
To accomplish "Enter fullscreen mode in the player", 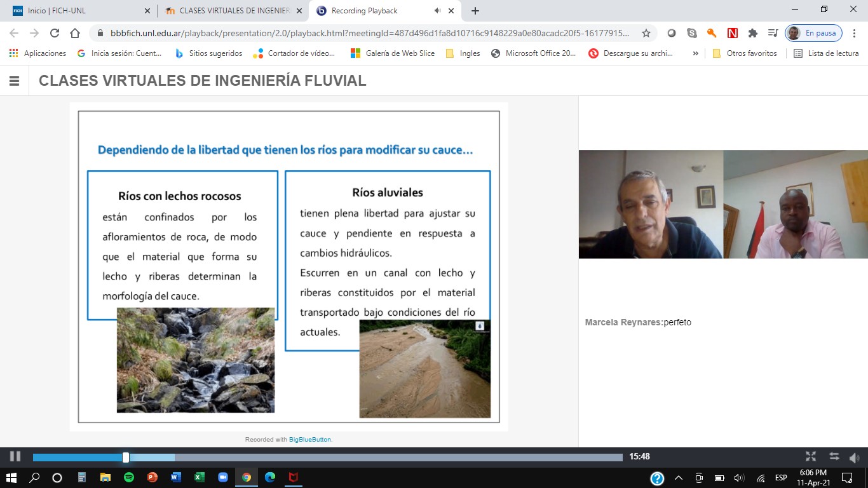I will (811, 456).
